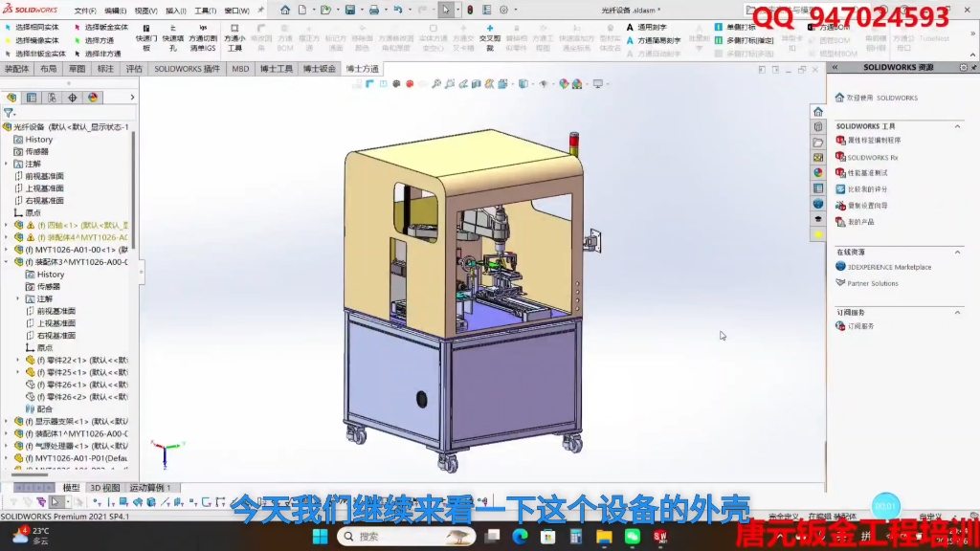Open File Explorer tab in the task pane
Image resolution: width=980 pixels, height=551 pixels.
[818, 143]
